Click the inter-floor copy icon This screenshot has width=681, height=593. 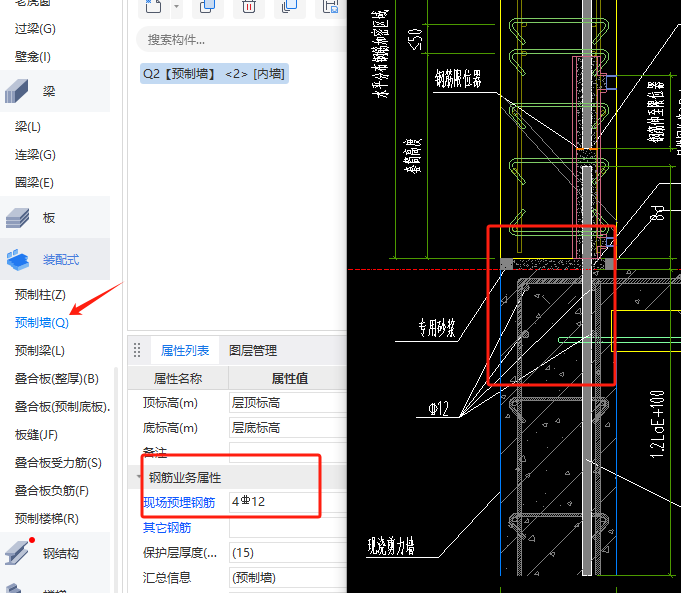pyautogui.click(x=289, y=6)
